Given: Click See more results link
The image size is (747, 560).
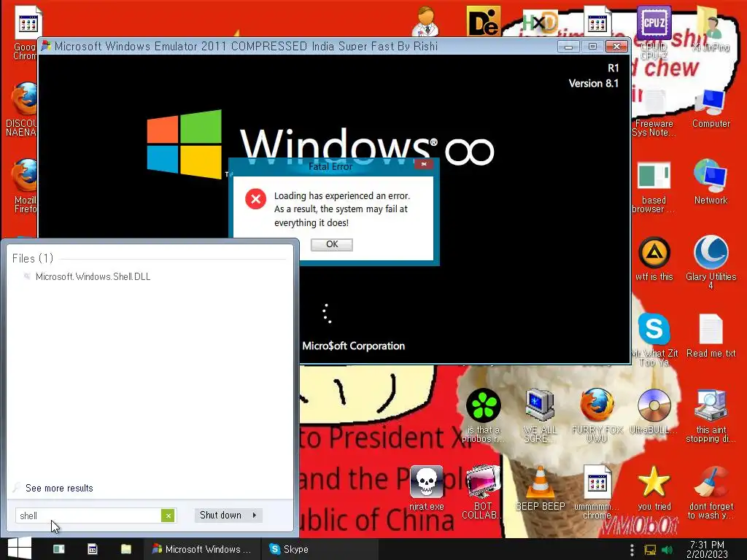Looking at the screenshot, I should [59, 488].
